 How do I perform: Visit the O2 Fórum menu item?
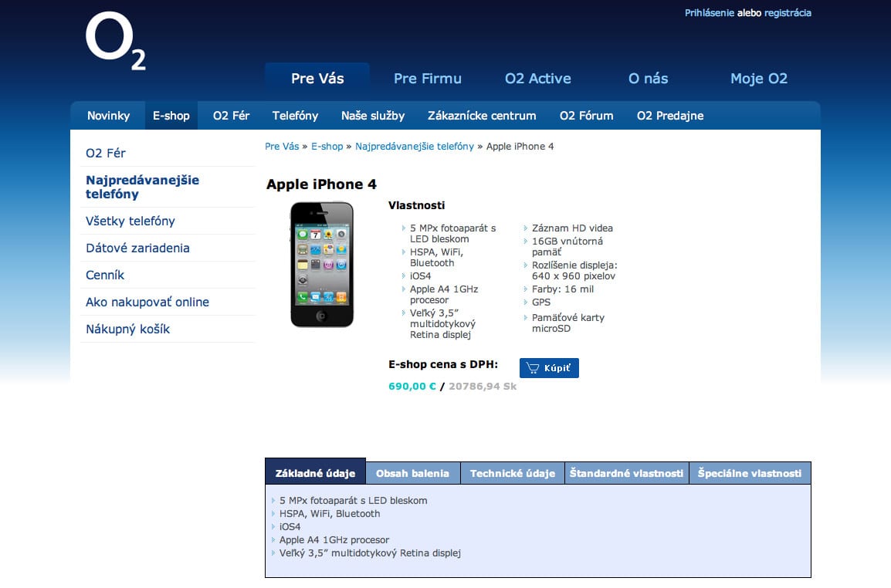[587, 116]
